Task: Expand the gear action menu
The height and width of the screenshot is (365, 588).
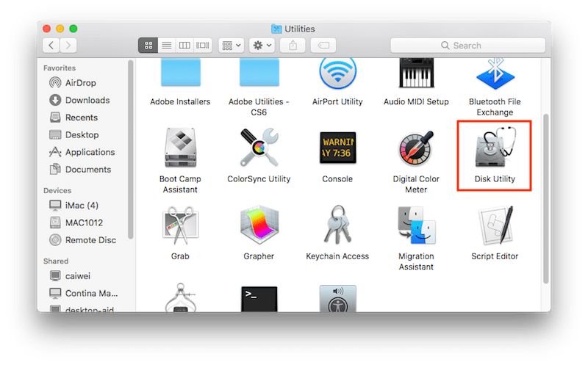Action: click(261, 46)
